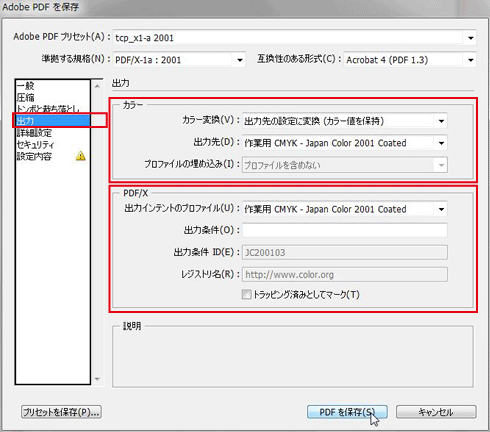
Task: Enable トラッピング済みとしてマーク checkbox
Action: 247,294
